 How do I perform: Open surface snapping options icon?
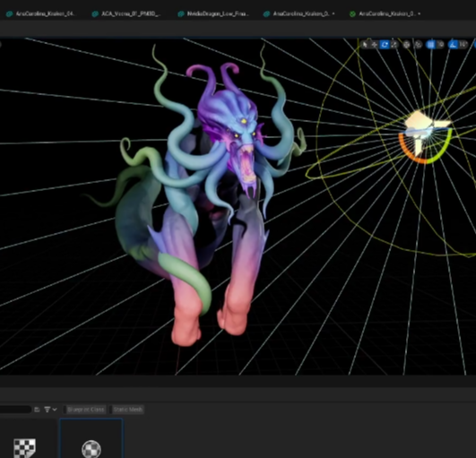point(419,45)
